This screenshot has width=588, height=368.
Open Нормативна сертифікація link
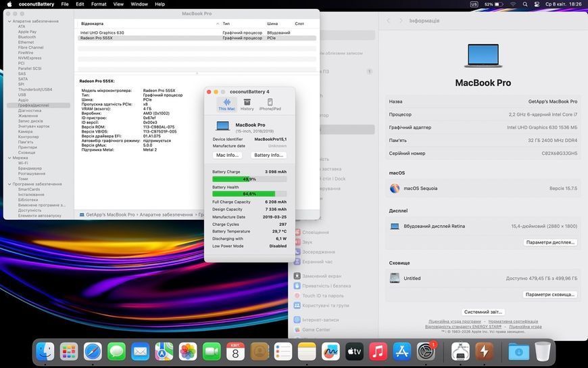pos(513,321)
